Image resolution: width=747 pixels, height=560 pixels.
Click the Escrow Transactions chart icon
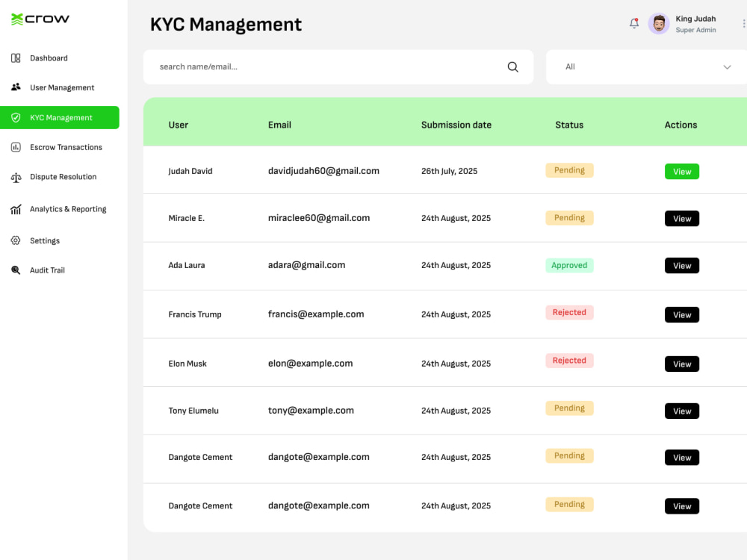click(16, 147)
